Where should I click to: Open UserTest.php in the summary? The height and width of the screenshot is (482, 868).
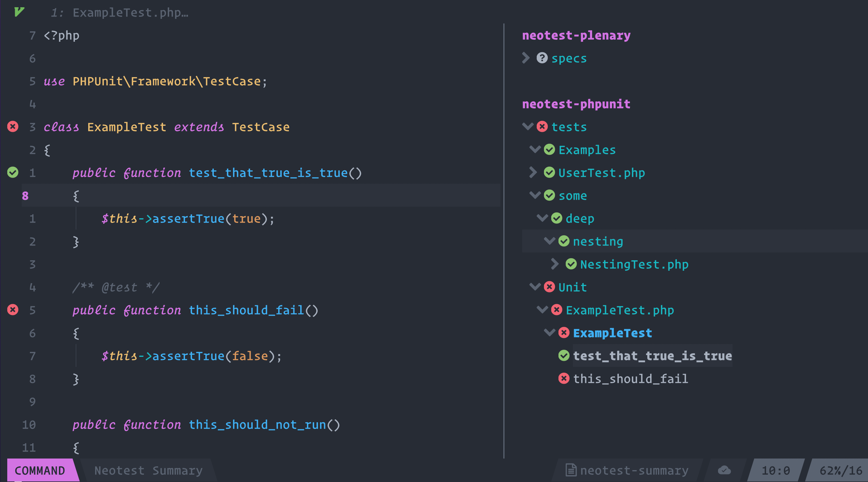pos(601,173)
